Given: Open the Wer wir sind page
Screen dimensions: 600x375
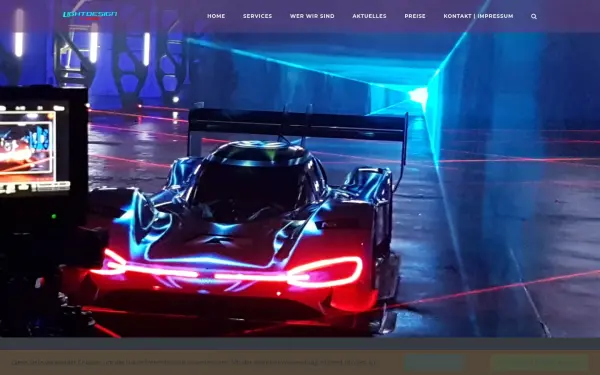Looking at the screenshot, I should pyautogui.click(x=312, y=16).
